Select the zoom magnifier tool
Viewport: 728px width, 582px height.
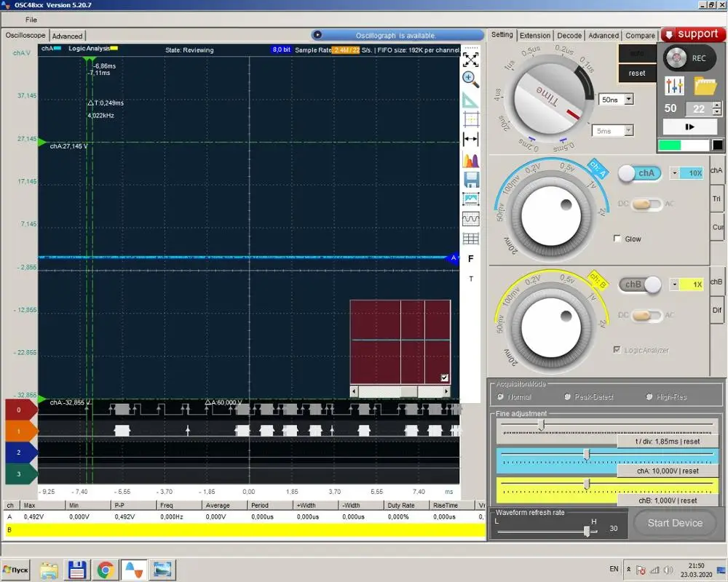470,79
